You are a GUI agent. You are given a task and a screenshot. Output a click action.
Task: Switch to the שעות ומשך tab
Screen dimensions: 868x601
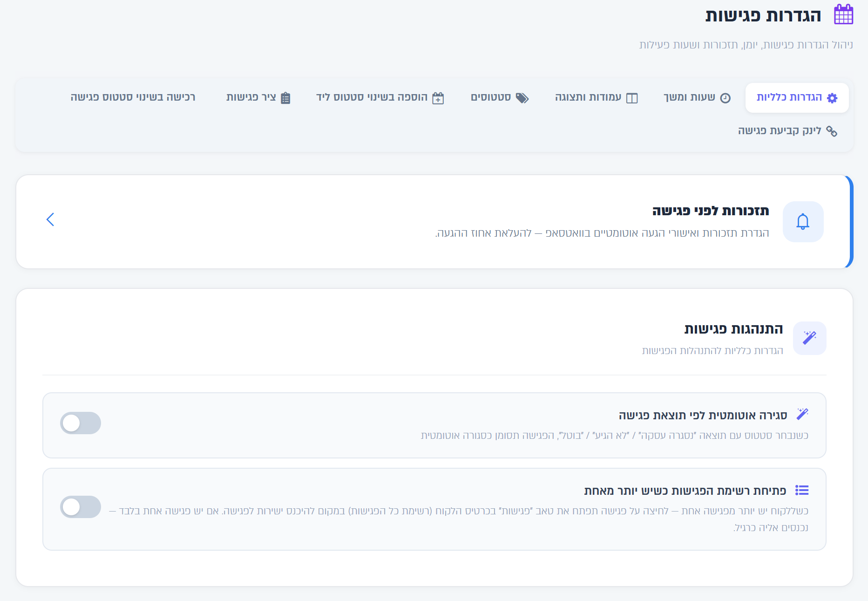coord(697,98)
